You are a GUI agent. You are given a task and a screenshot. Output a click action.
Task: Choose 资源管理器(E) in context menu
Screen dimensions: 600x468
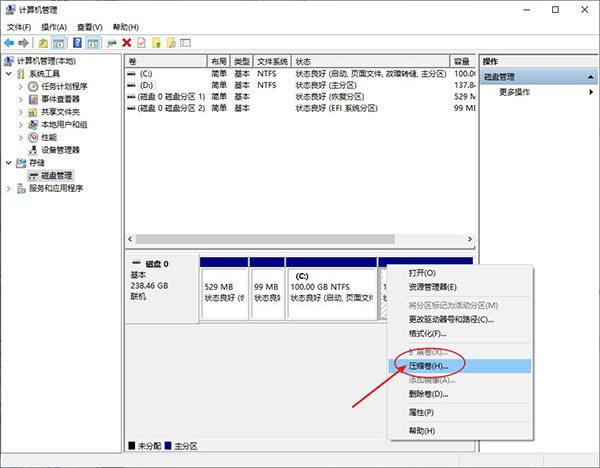[x=460, y=287]
